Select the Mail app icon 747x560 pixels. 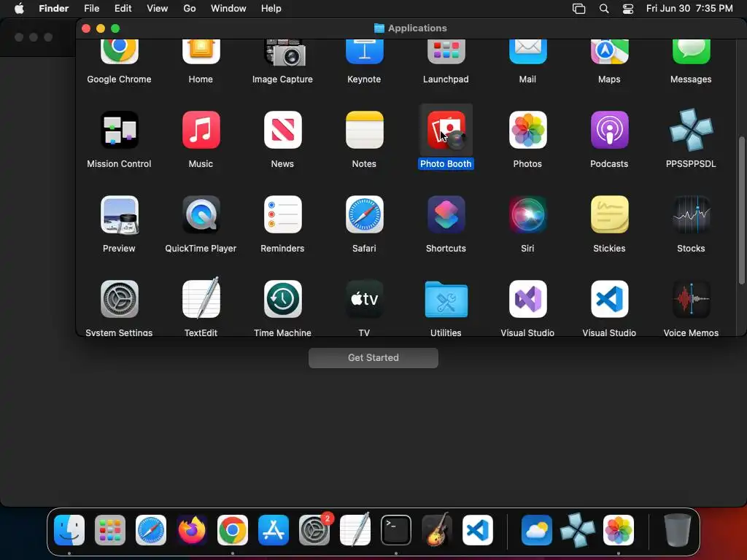[528, 52]
